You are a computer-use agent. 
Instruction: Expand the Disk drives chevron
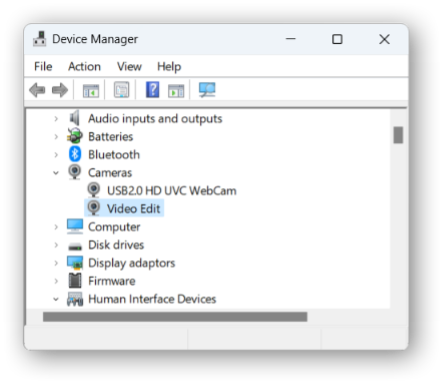[56, 245]
